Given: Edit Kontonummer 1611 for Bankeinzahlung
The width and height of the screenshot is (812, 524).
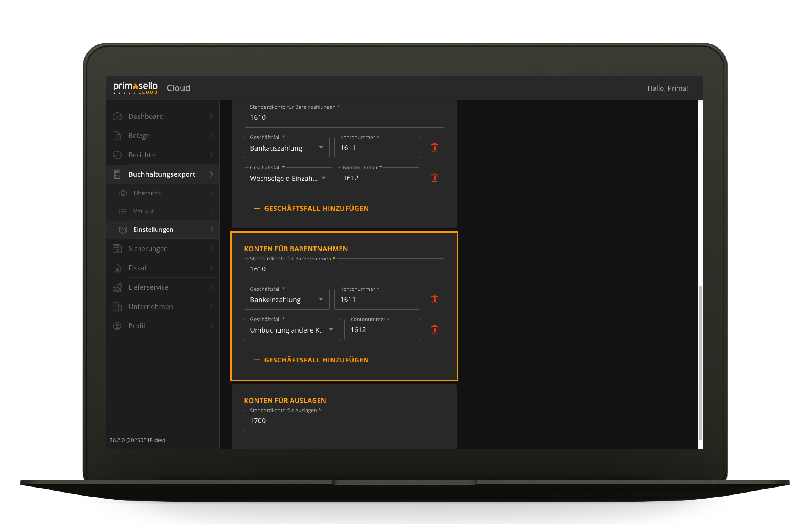Looking at the screenshot, I should tap(377, 300).
